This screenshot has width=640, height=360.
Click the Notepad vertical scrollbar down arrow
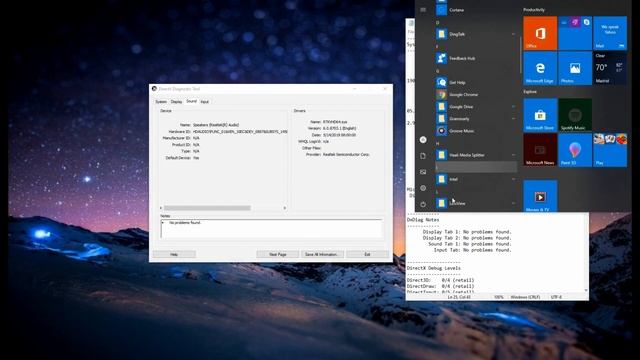click(x=586, y=291)
